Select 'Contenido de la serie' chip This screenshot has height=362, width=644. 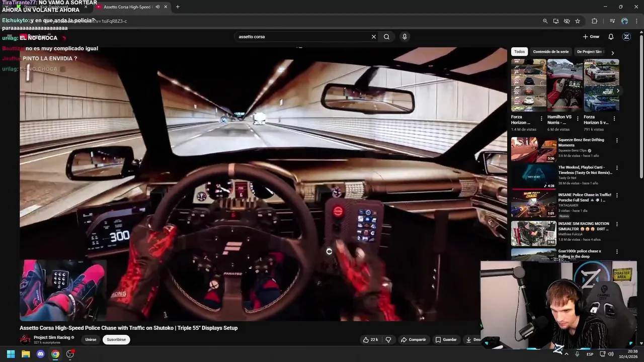[551, 52]
